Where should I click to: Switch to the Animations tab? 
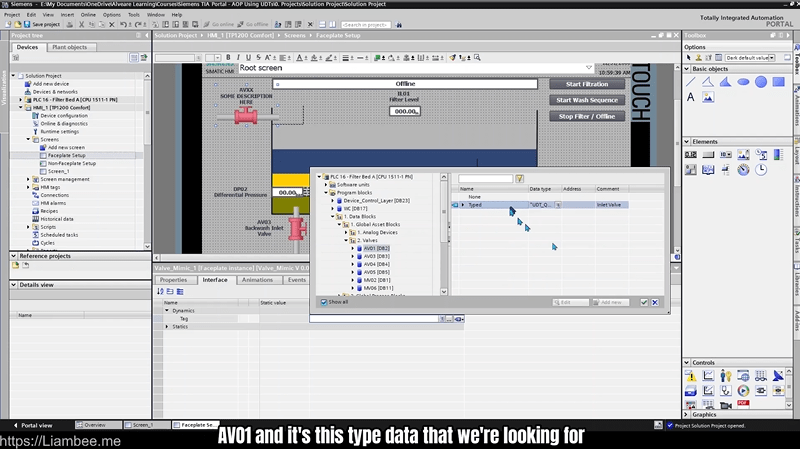click(x=257, y=280)
